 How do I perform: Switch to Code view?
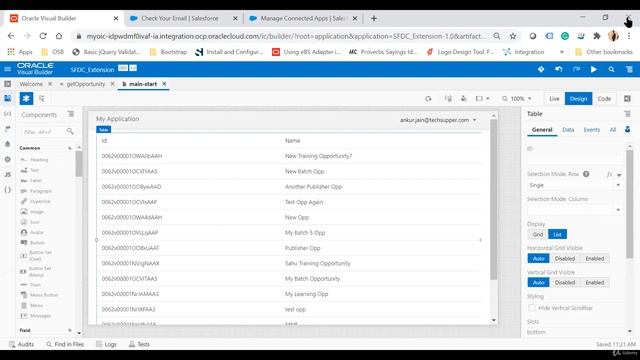pos(604,99)
